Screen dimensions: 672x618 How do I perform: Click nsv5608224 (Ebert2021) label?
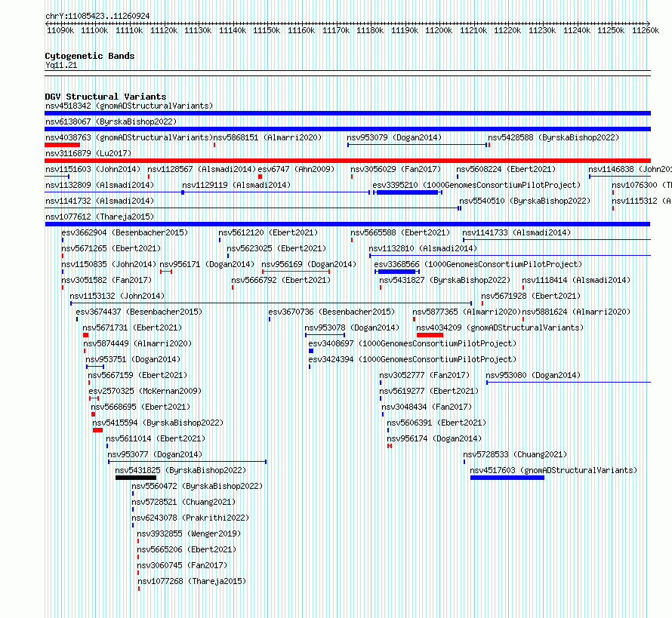(x=506, y=169)
